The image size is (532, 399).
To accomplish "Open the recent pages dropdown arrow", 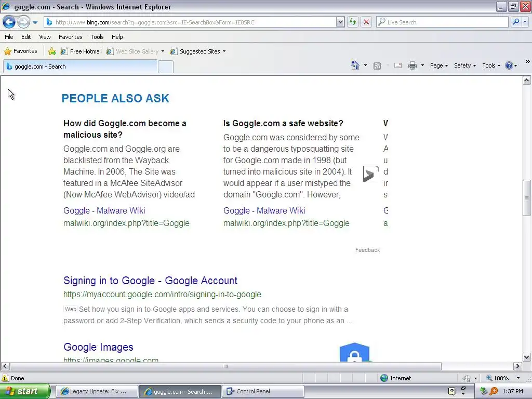I will point(35,22).
